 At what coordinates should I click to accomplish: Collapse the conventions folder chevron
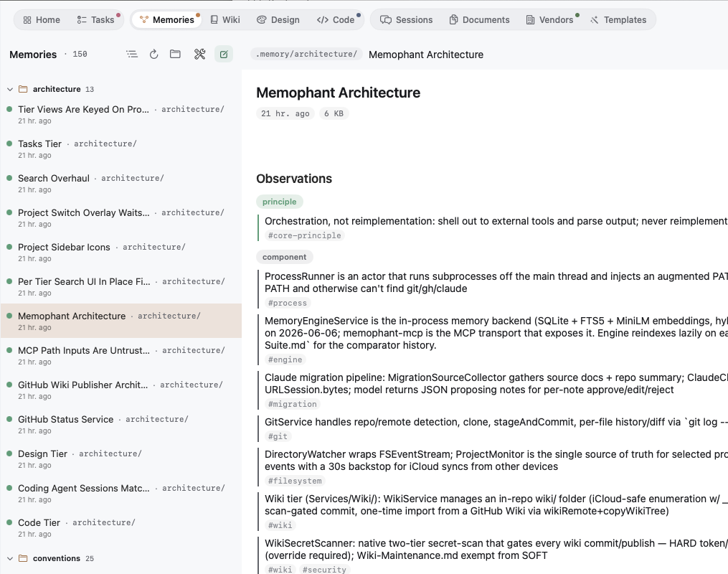[10, 559]
